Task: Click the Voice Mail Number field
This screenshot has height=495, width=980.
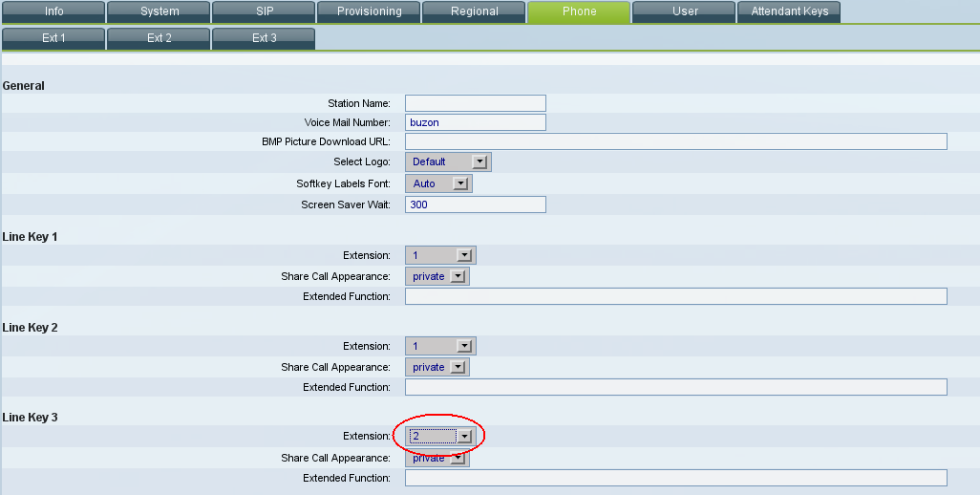Action: coord(475,123)
